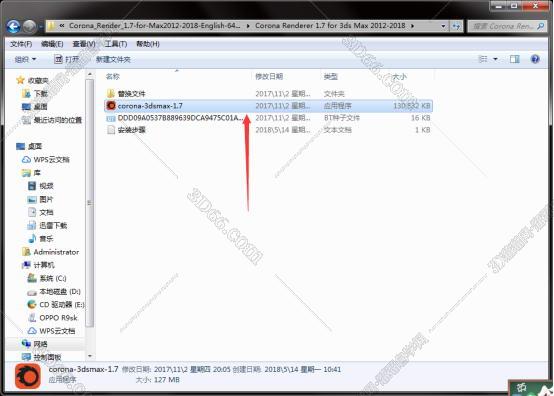
Task: Open 下载 in favorites
Action: point(40,93)
